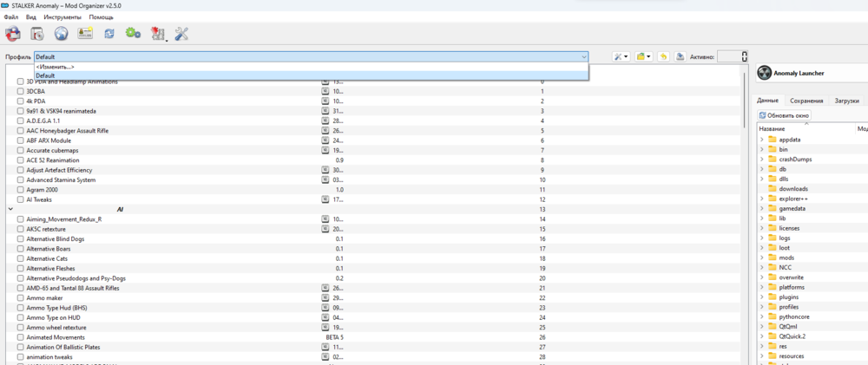Click the mod list vertical scrollbar
This screenshot has height=365, width=868.
[x=745, y=100]
